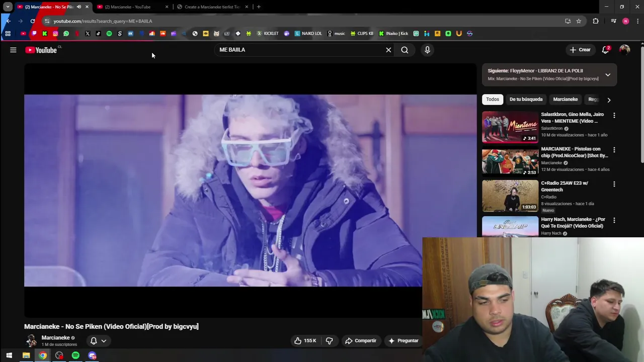Play Pistolas con chip thumbnail
The image size is (644, 362).
[510, 161]
